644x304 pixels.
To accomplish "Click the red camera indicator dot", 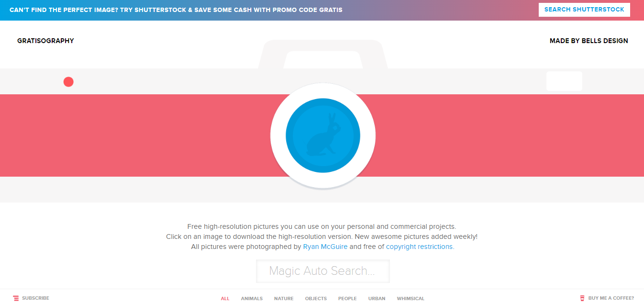I will pos(68,82).
